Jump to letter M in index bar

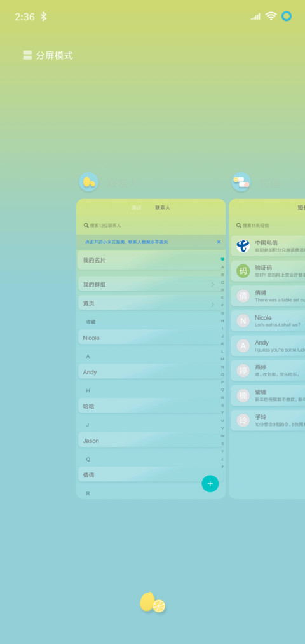[x=222, y=359]
